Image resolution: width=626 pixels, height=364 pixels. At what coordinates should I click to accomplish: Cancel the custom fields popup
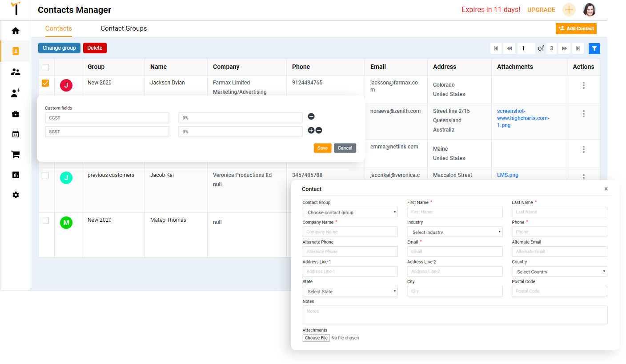(345, 148)
